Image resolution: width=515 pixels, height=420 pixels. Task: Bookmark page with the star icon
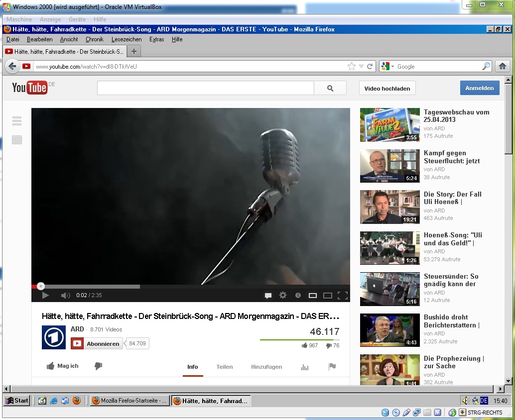point(352,66)
